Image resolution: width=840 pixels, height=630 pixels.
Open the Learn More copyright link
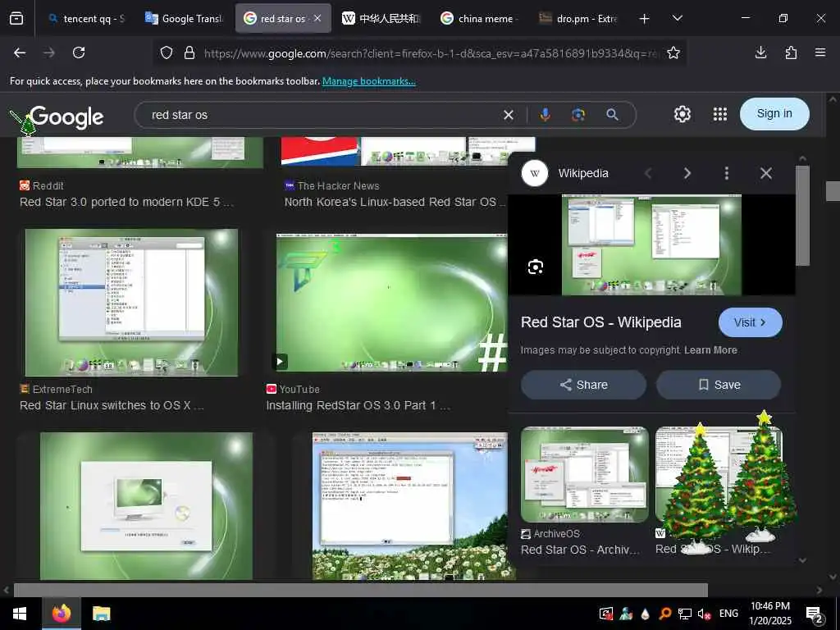coord(710,350)
